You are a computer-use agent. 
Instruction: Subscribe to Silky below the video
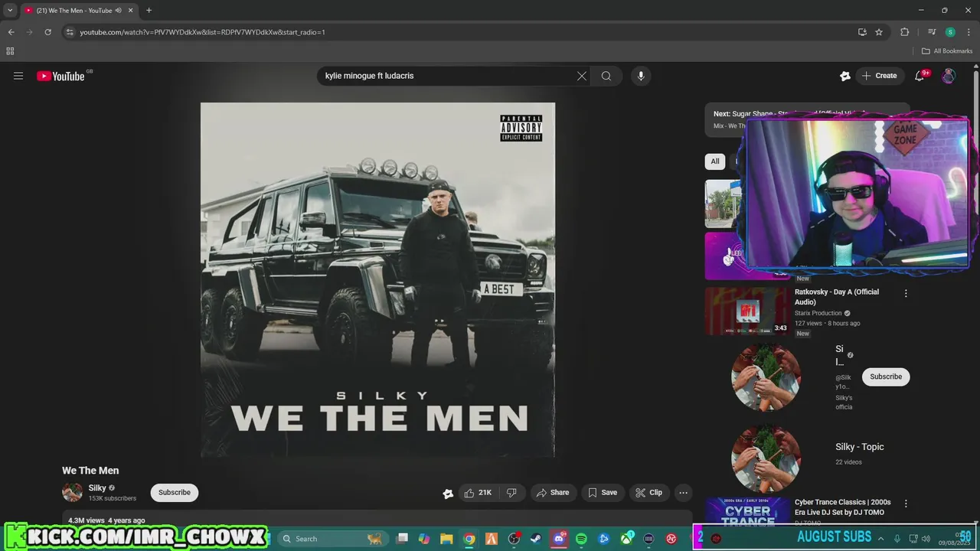[175, 493]
